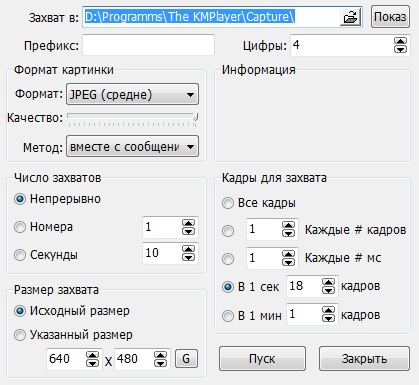Decrease the В 1 сек frames value
The image size is (419, 385).
click(328, 290)
